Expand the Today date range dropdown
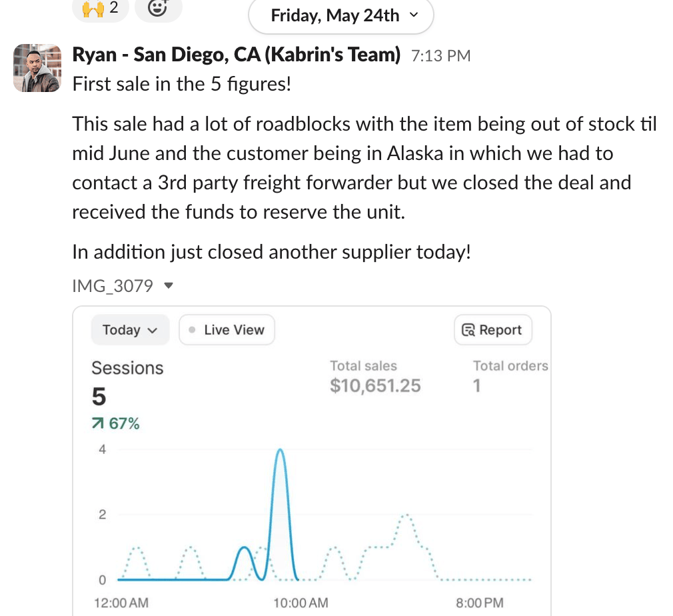Image resolution: width=673 pixels, height=616 pixels. [130, 330]
